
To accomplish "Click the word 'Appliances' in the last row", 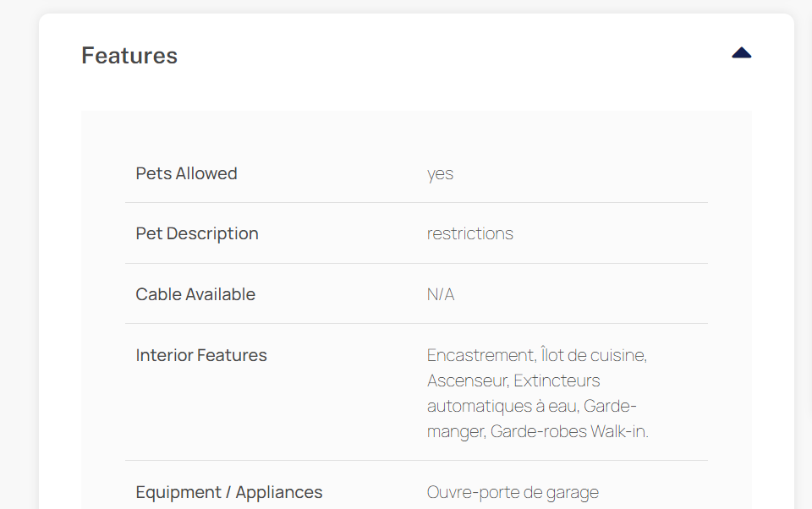I will point(279,492).
